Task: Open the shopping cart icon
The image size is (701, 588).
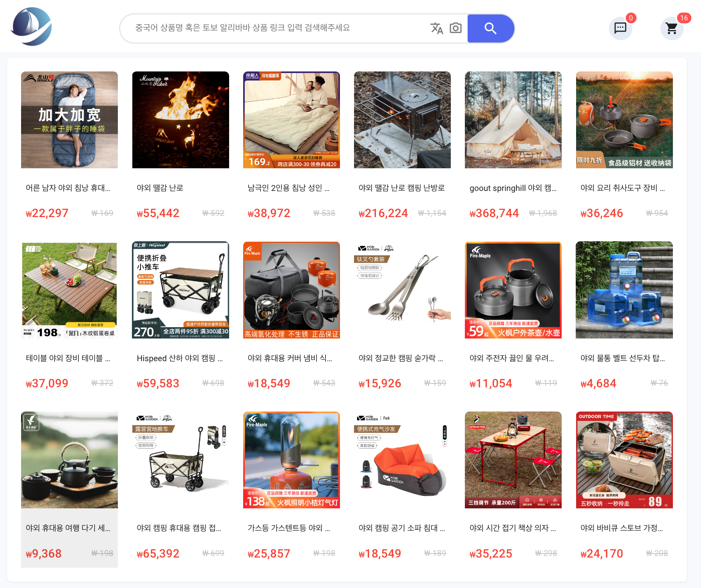Action: point(672,28)
